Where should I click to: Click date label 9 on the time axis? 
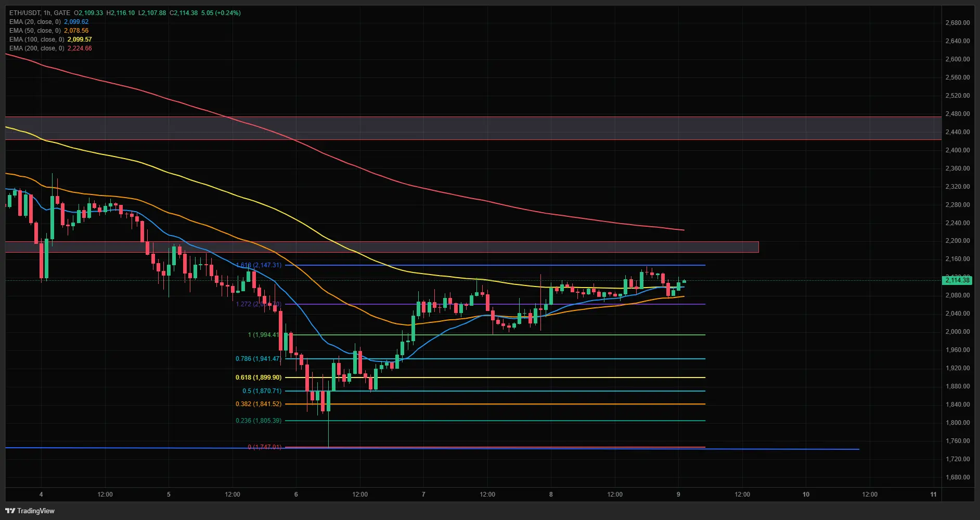click(678, 495)
